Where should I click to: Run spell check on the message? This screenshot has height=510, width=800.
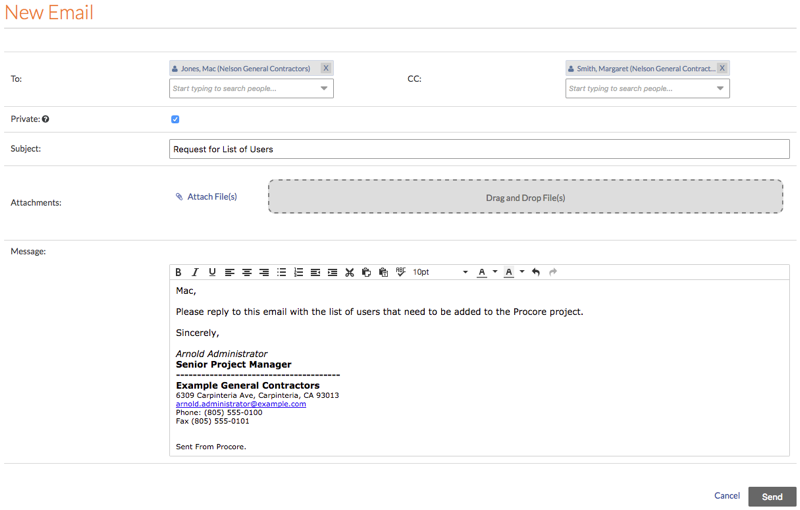400,272
